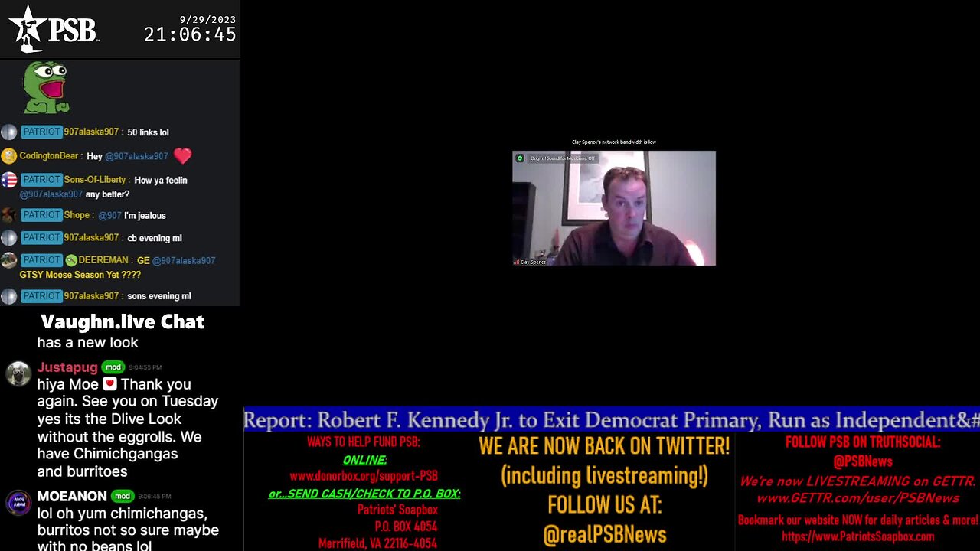The height and width of the screenshot is (551, 980).
Task: Click the 'GTSY Moose Season Yet ????' message
Action: (x=80, y=275)
